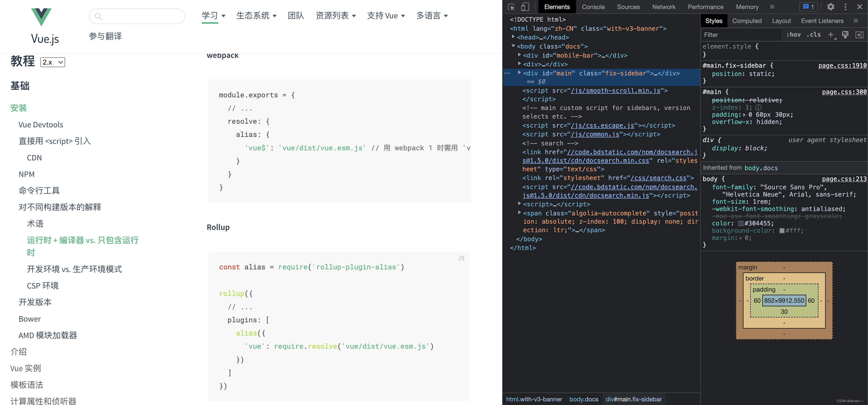Open the 学习 navigation menu
This screenshot has width=868, height=405.
tap(212, 15)
